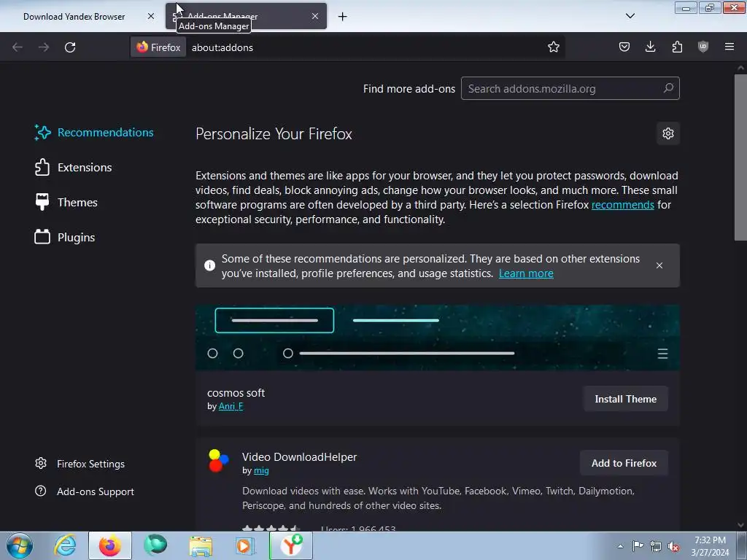Open Firefox Settings from sidebar
Viewport: 747px width, 560px height.
[80, 464]
